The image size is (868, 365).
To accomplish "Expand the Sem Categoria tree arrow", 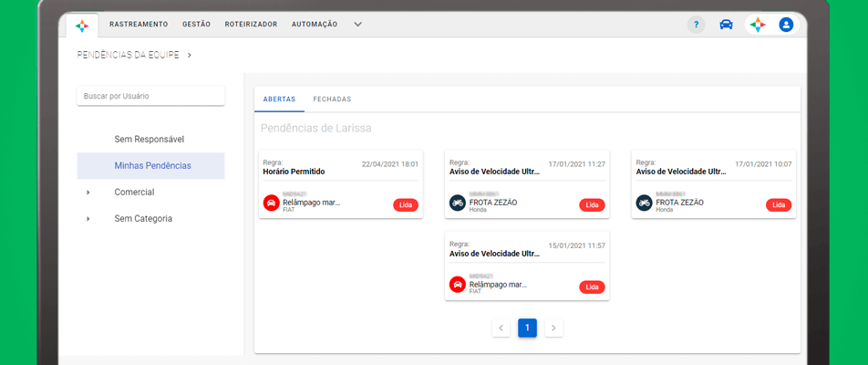I will click(x=88, y=219).
